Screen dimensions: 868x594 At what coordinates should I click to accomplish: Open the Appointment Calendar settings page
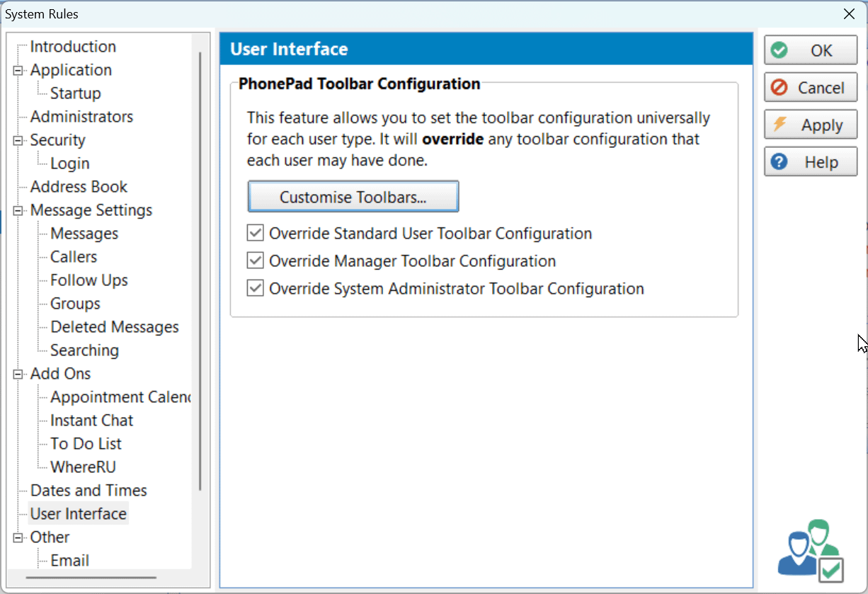120,397
